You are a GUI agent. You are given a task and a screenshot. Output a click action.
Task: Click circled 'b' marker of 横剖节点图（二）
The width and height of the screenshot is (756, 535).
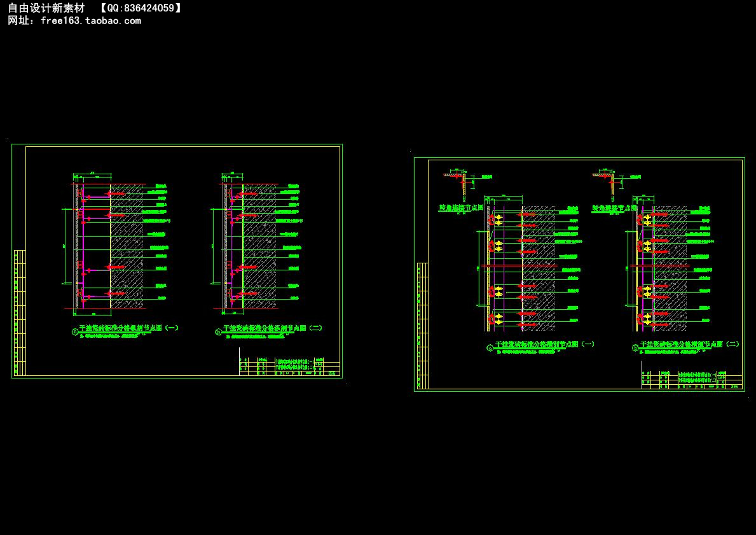pyautogui.click(x=635, y=348)
